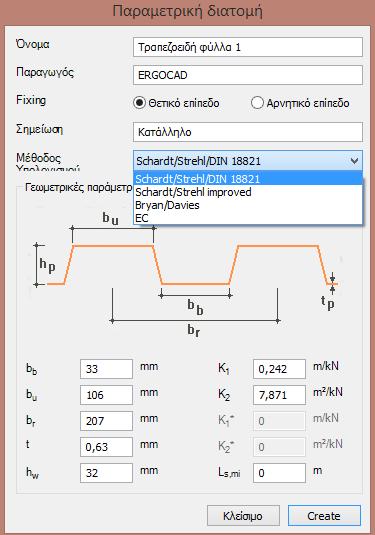Collapse the Μέθοδος Υπολογισμού dropdown arrow
The height and width of the screenshot is (535, 375).
354,161
